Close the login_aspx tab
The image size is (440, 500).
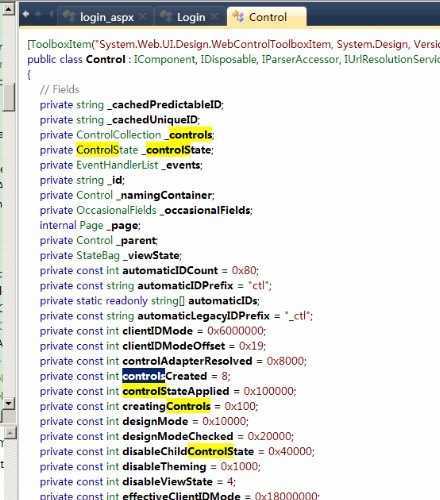tap(144, 16)
